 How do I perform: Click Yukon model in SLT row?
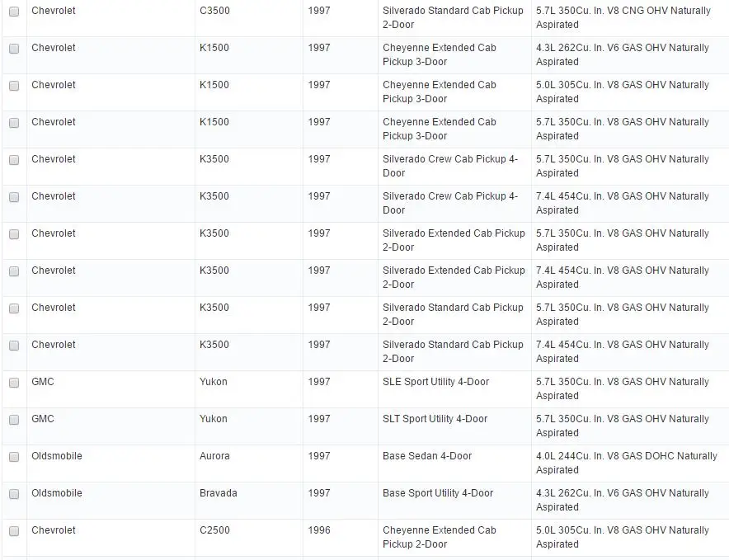(214, 419)
